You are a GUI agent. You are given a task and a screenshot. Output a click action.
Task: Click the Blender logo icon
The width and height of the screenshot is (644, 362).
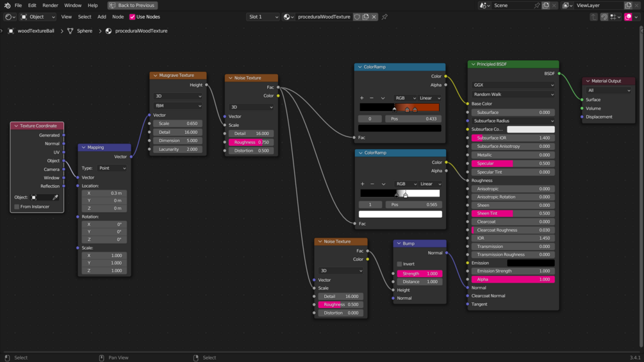[7, 5]
